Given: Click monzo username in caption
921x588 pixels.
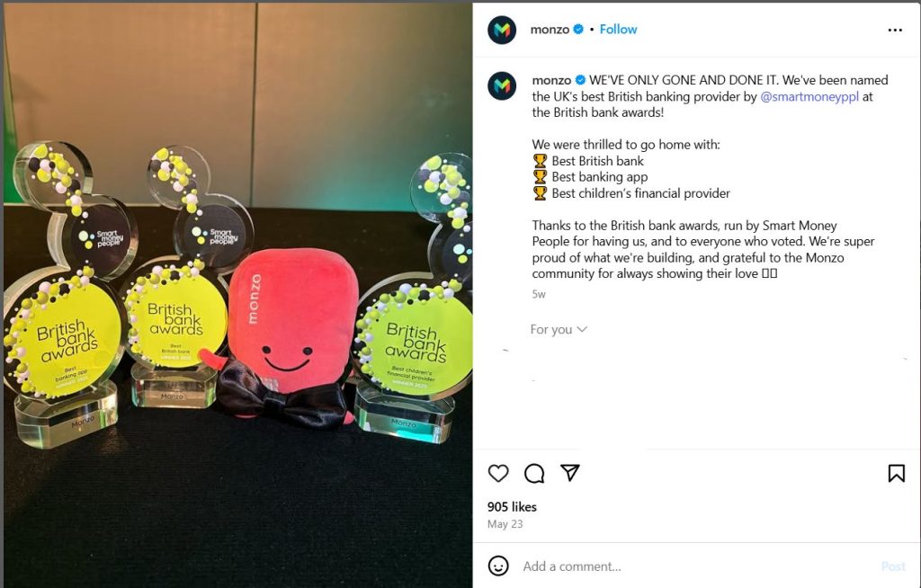Looking at the screenshot, I should 551,81.
